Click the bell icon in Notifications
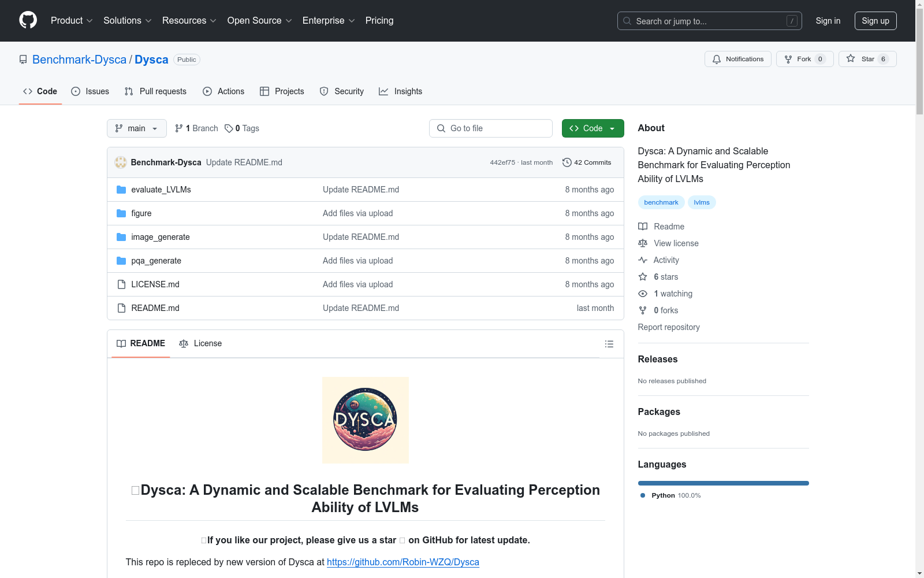 pos(717,59)
